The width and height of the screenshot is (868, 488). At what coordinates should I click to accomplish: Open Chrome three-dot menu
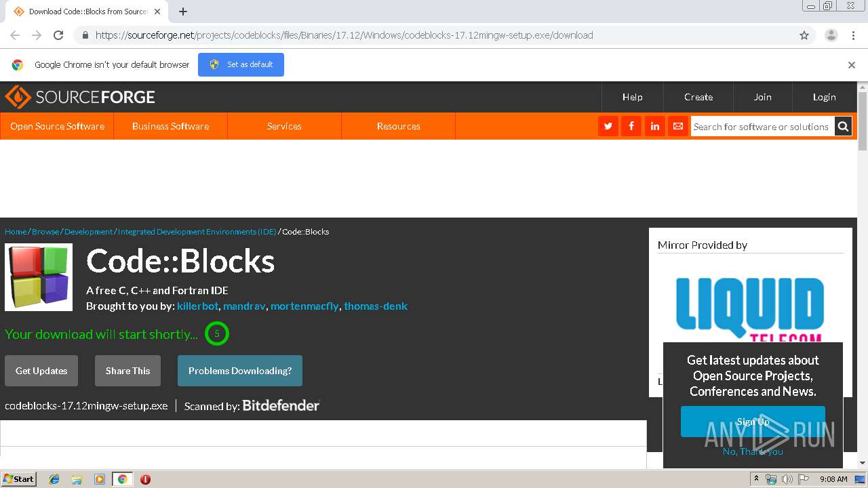[853, 35]
